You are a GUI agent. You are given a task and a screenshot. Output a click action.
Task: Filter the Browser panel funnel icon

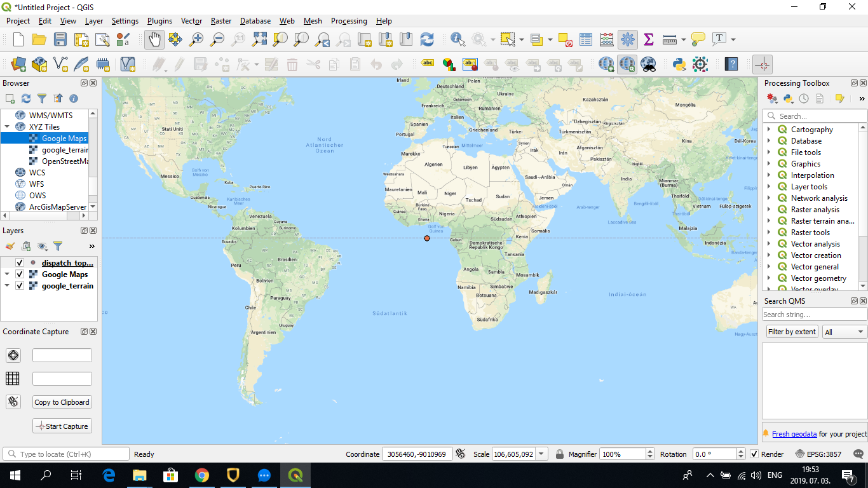(42, 98)
